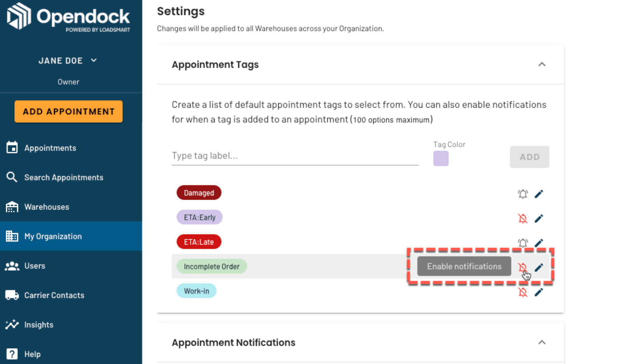Go to Warehouses in sidebar
621x364 pixels.
47,207
